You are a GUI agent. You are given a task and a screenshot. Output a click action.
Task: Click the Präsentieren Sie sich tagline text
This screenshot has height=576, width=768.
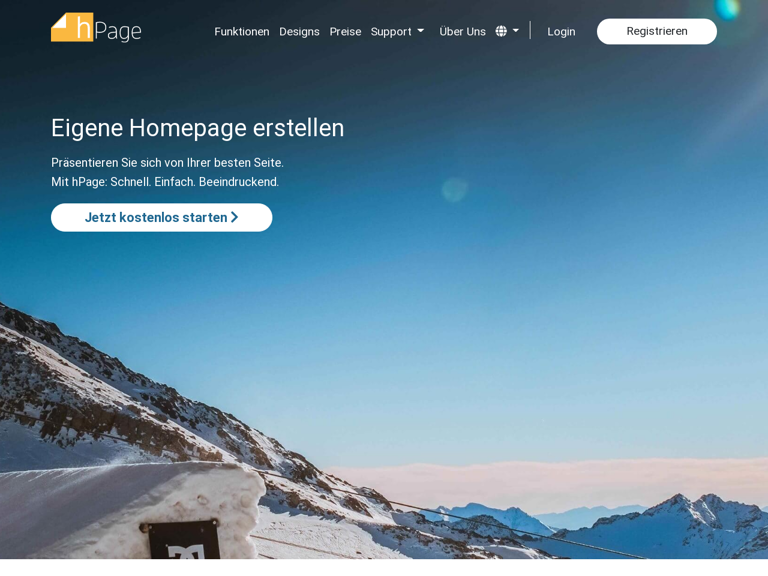[168, 163]
